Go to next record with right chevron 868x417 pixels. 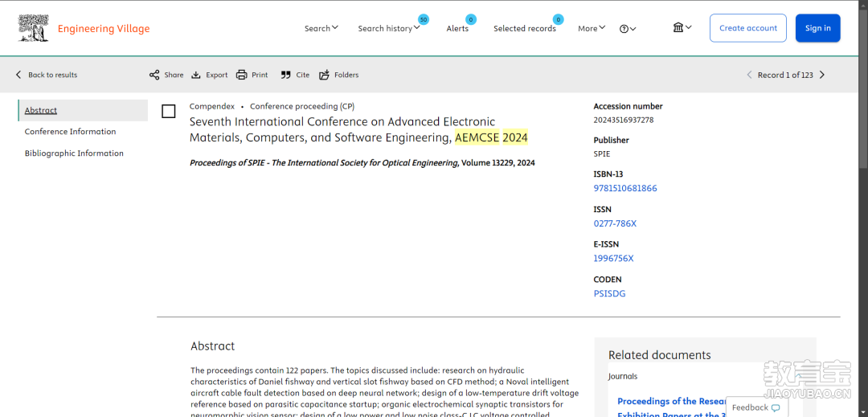pos(822,75)
